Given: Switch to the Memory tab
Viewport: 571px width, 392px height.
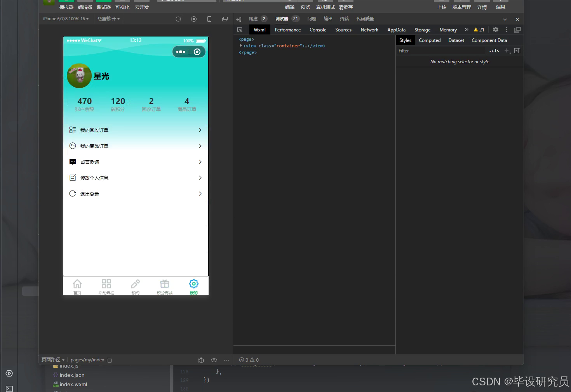Looking at the screenshot, I should click(x=448, y=30).
